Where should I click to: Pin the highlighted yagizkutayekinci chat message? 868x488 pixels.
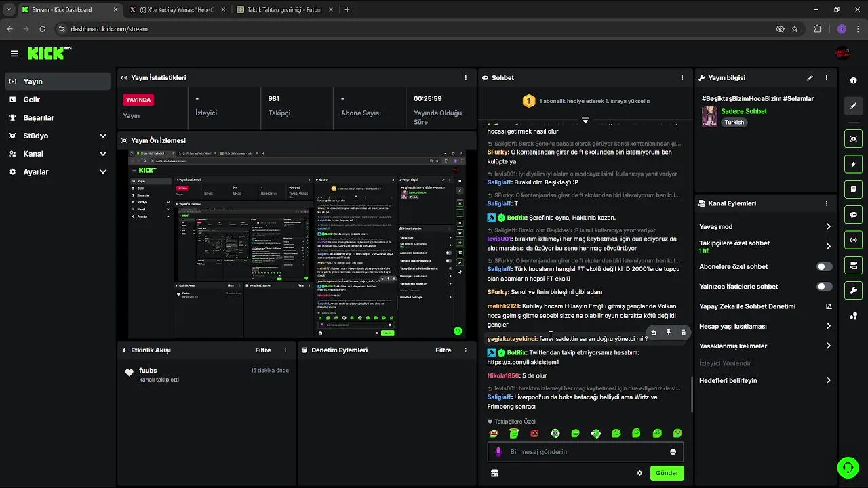[668, 333]
